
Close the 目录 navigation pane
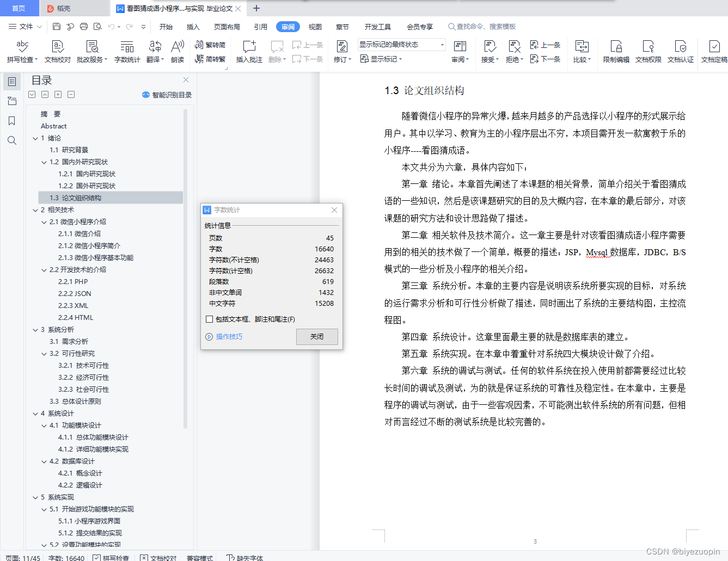point(186,80)
